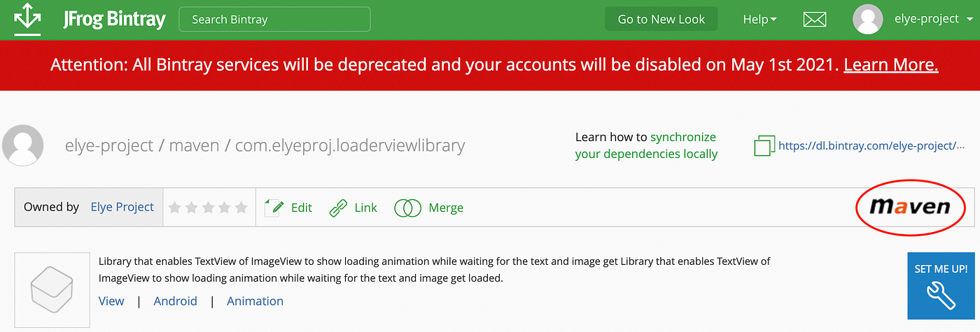Open the Animation tag link
Viewport: 980px width, 332px height.
click(x=255, y=301)
